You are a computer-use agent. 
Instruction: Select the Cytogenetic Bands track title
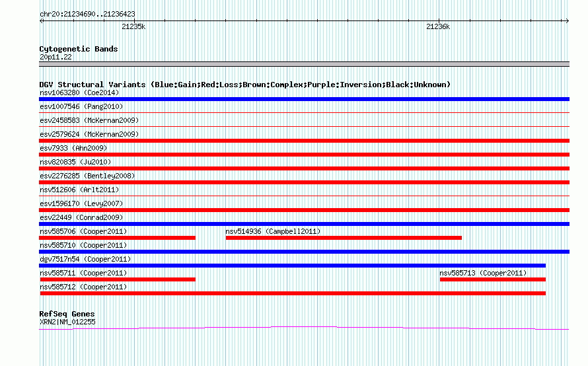79,49
